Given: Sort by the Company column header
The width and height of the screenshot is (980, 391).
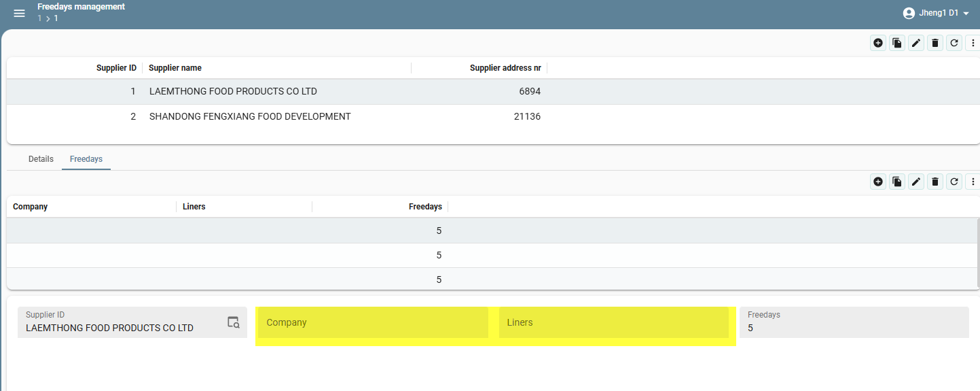Looking at the screenshot, I should (x=31, y=207).
